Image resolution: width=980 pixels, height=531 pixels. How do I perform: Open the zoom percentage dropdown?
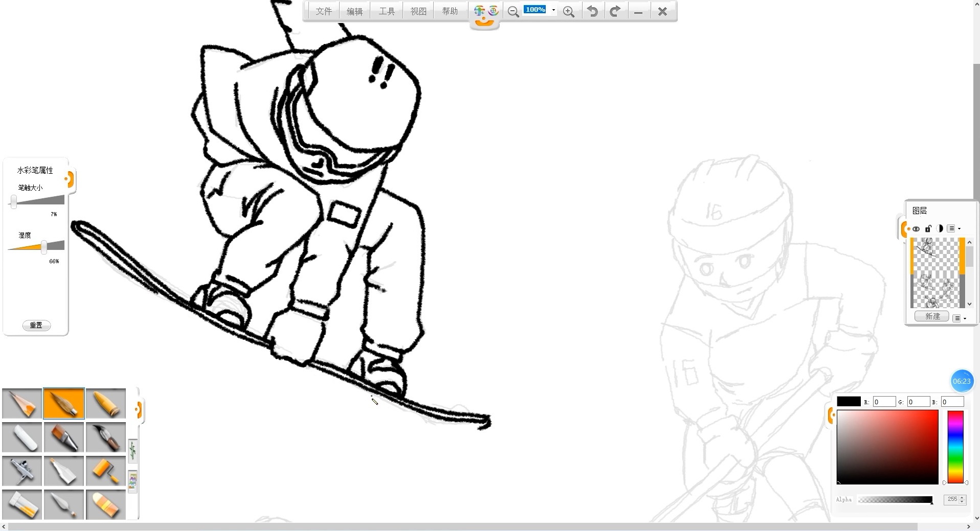click(553, 10)
